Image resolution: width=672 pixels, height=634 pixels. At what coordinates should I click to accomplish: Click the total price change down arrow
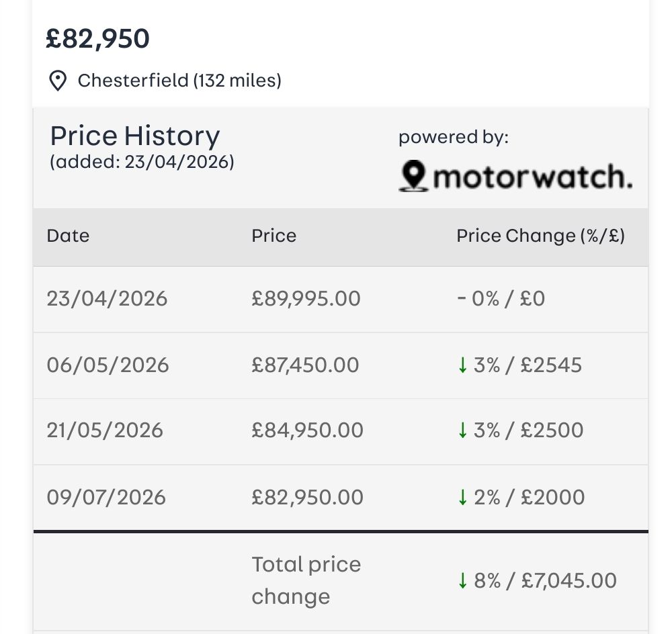tap(462, 581)
